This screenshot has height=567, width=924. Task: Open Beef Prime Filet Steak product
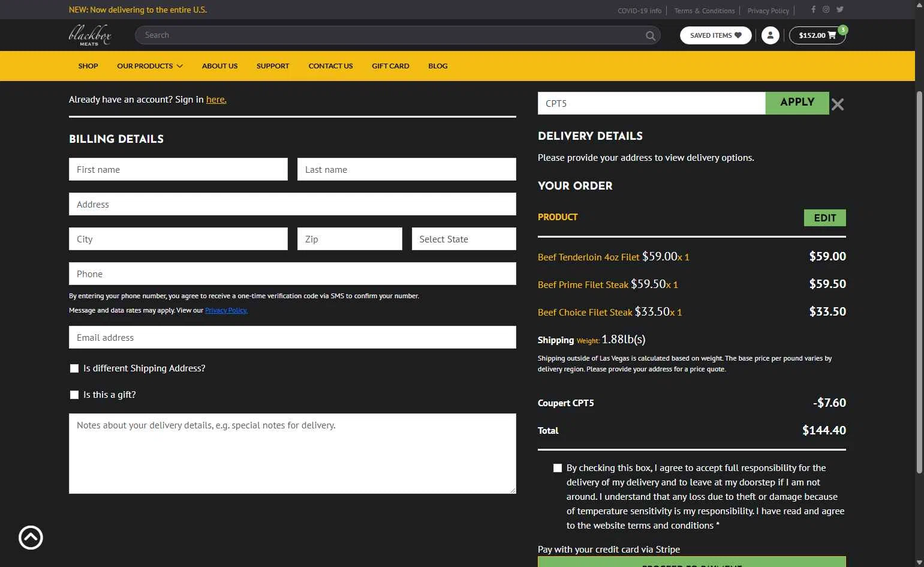point(583,284)
